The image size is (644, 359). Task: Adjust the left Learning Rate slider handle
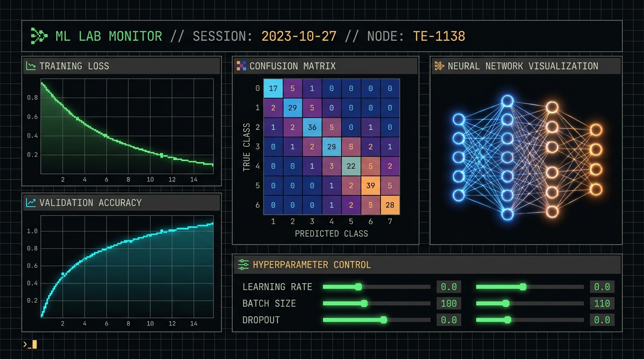pos(359,287)
